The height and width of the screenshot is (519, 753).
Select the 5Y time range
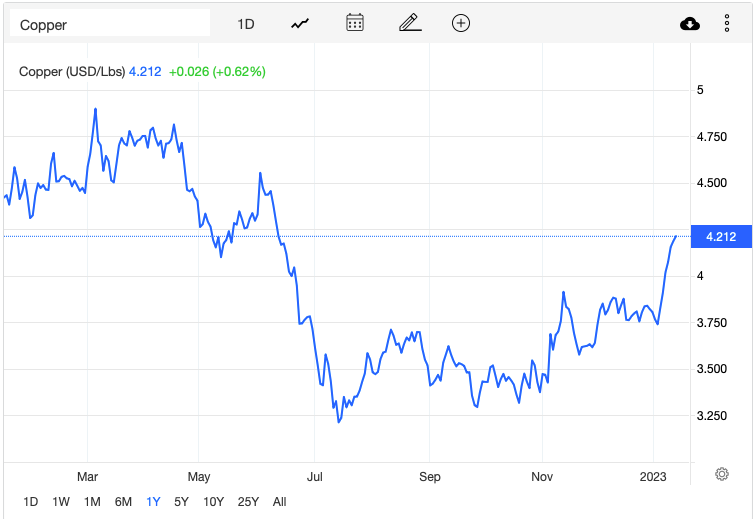182,502
